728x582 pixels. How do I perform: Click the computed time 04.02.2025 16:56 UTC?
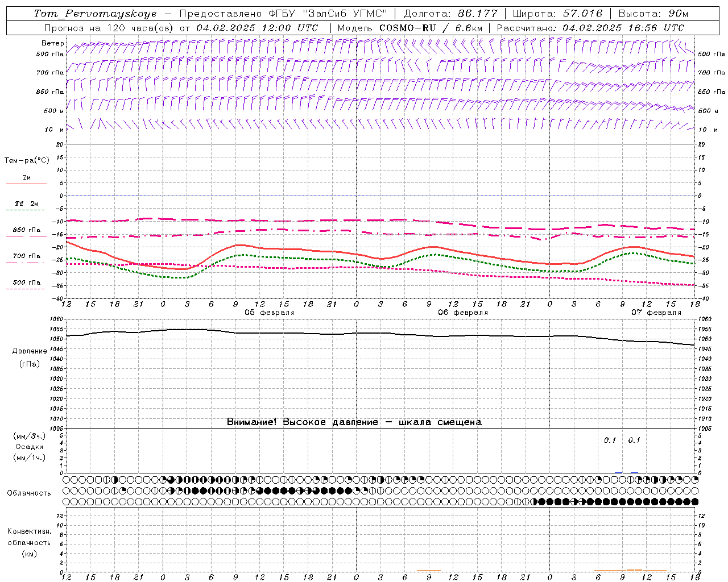pos(623,28)
